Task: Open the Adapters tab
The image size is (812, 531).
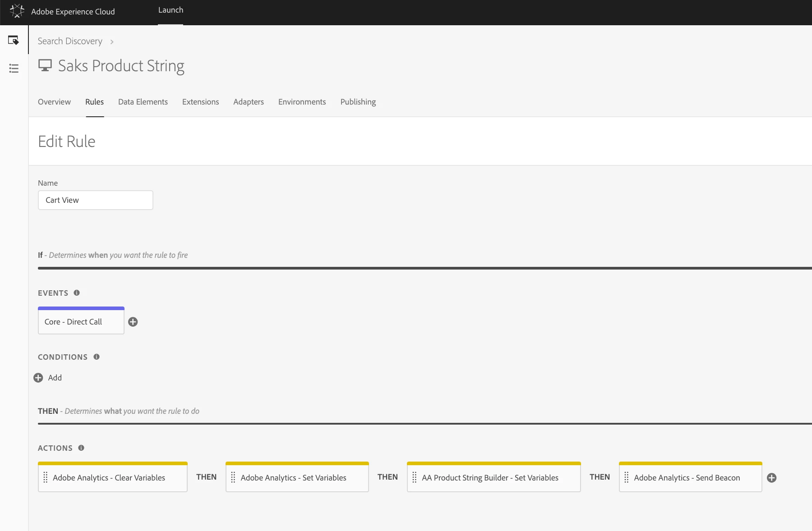Action: [x=249, y=102]
